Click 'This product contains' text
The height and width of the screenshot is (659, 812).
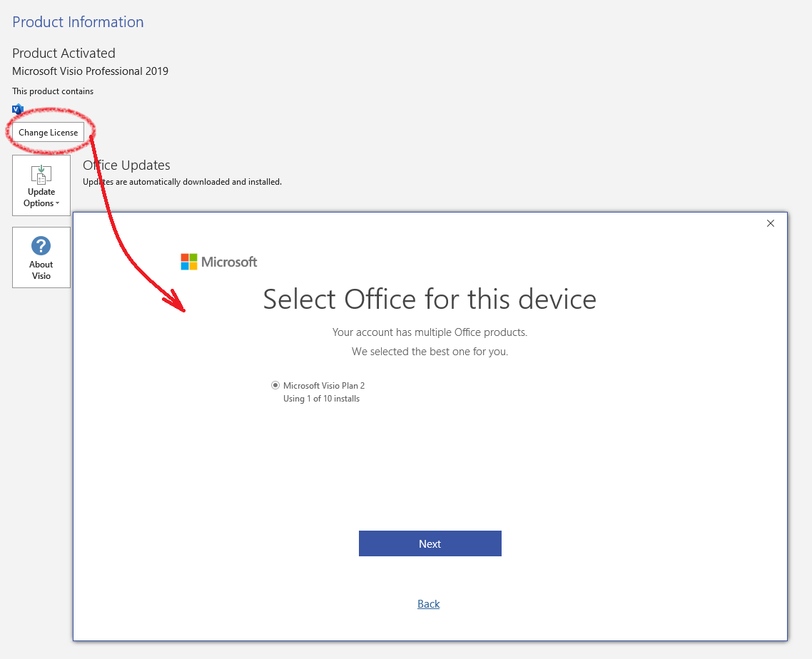[x=53, y=91]
